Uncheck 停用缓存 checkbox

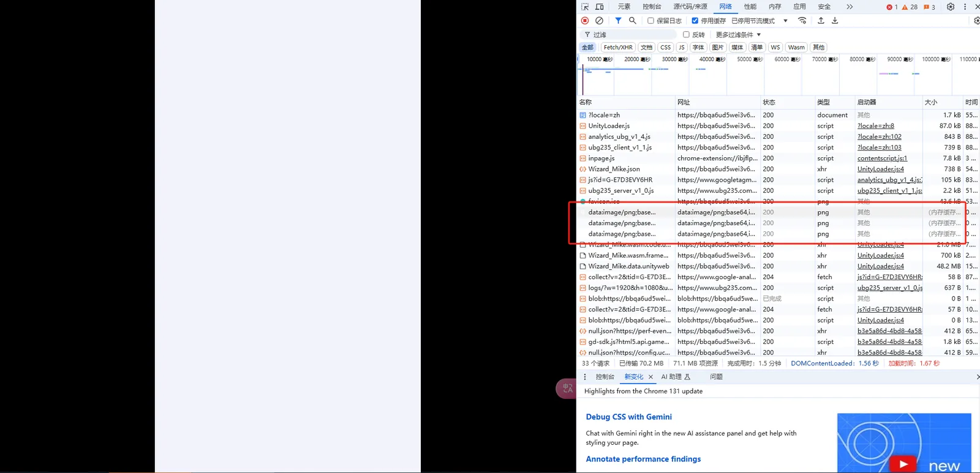click(x=695, y=21)
